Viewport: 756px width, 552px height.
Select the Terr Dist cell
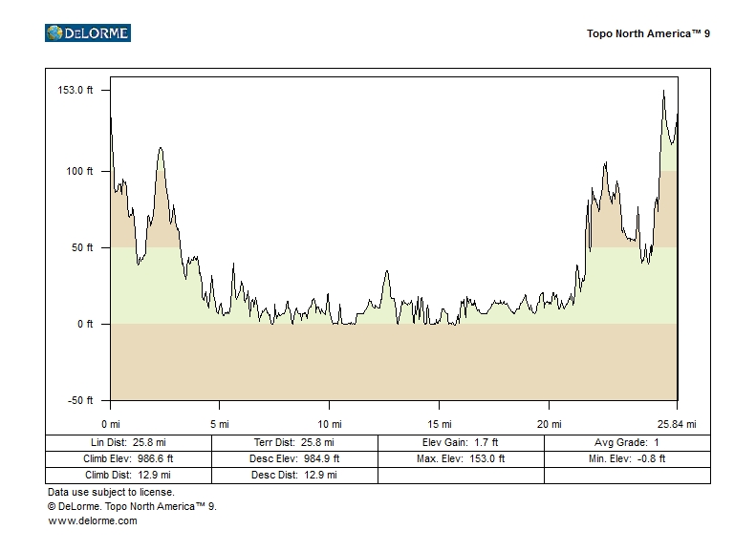(x=294, y=443)
